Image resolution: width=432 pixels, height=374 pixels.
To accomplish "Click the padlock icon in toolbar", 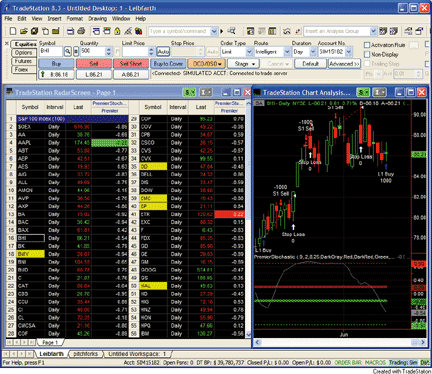I will pyautogui.click(x=117, y=31).
